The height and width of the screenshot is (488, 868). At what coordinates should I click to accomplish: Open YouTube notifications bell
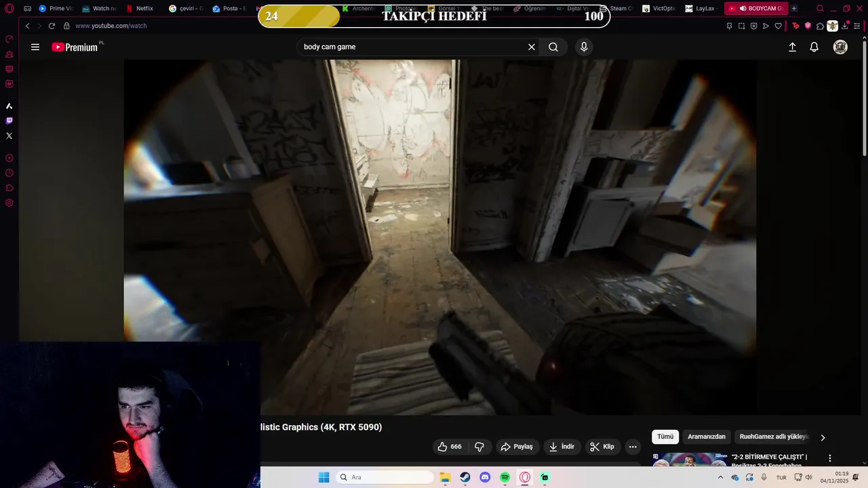(814, 47)
